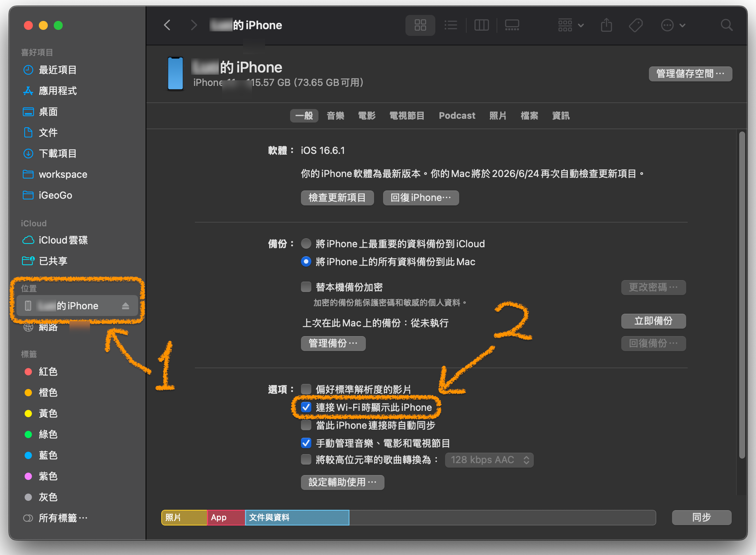Show all tags via 所有標籤

click(63, 518)
